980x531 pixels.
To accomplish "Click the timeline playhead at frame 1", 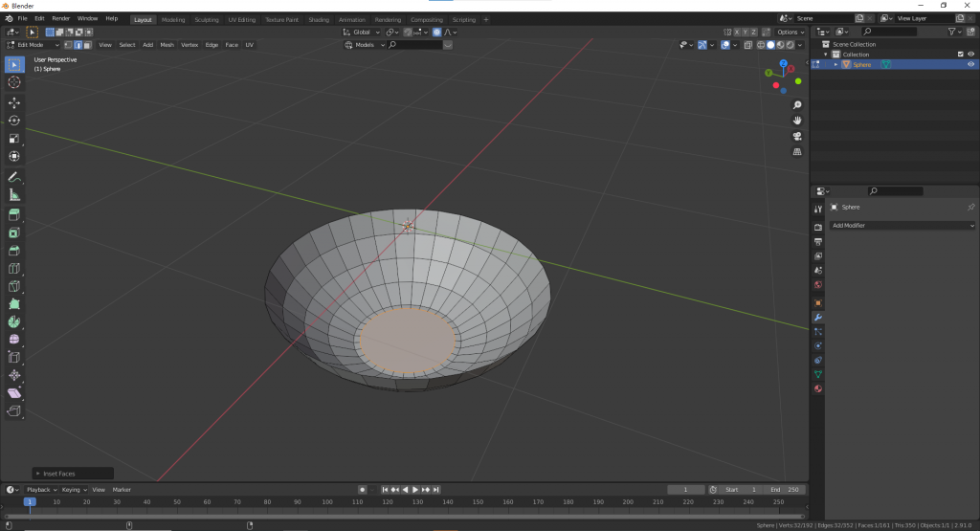I will 30,501.
